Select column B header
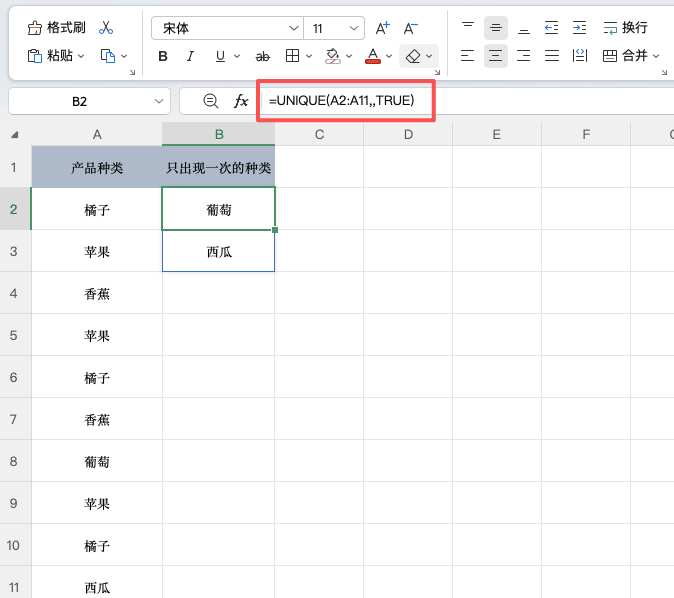674x598 pixels. click(x=219, y=135)
